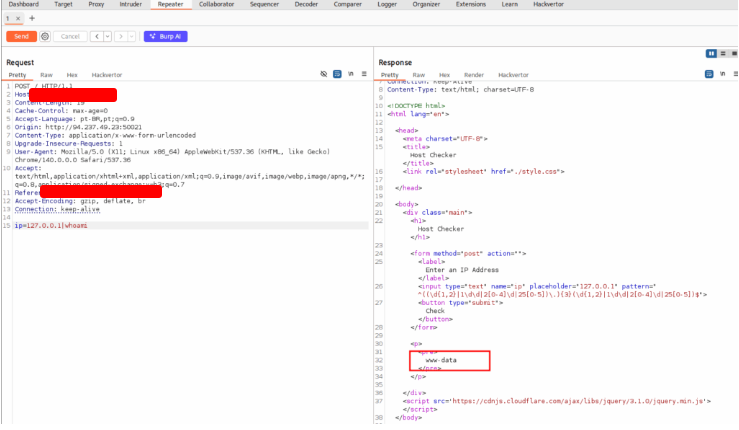Go back to previous request in history
The image size is (739, 430).
(96, 36)
